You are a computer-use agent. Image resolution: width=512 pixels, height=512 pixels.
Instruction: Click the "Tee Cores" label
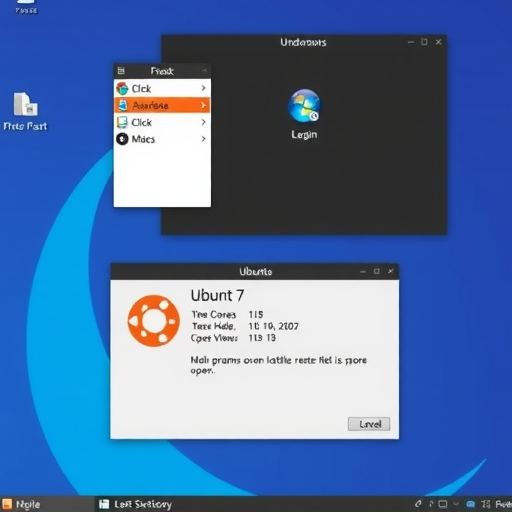click(x=214, y=315)
